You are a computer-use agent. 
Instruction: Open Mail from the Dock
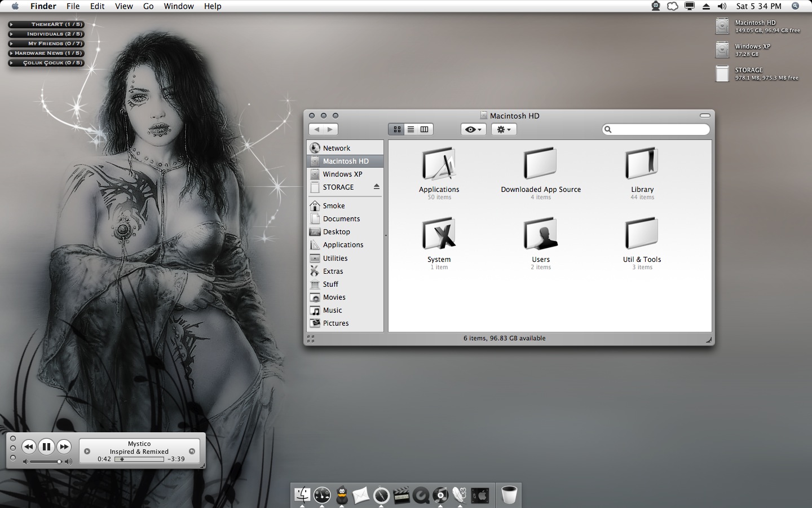coord(361,496)
